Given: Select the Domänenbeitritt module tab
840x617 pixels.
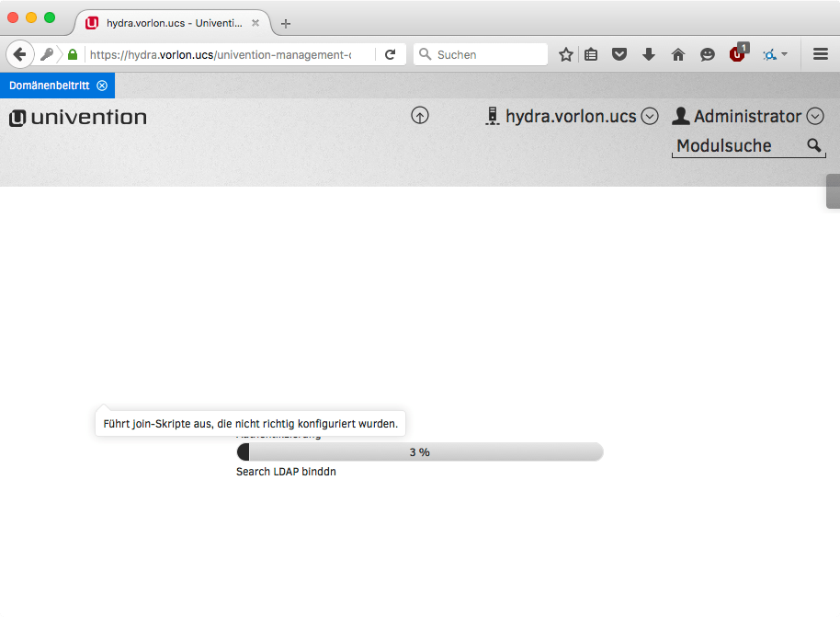Looking at the screenshot, I should pyautogui.click(x=50, y=86).
